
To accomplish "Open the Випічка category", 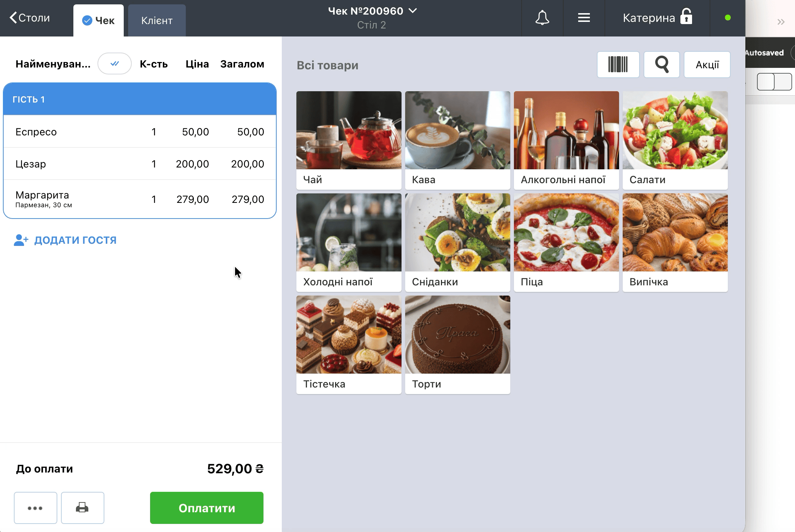I will [675, 242].
